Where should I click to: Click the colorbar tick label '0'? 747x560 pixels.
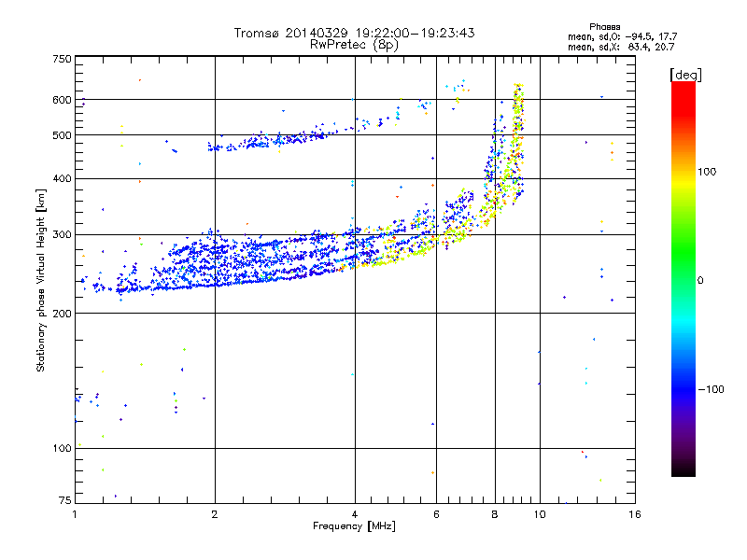(700, 280)
